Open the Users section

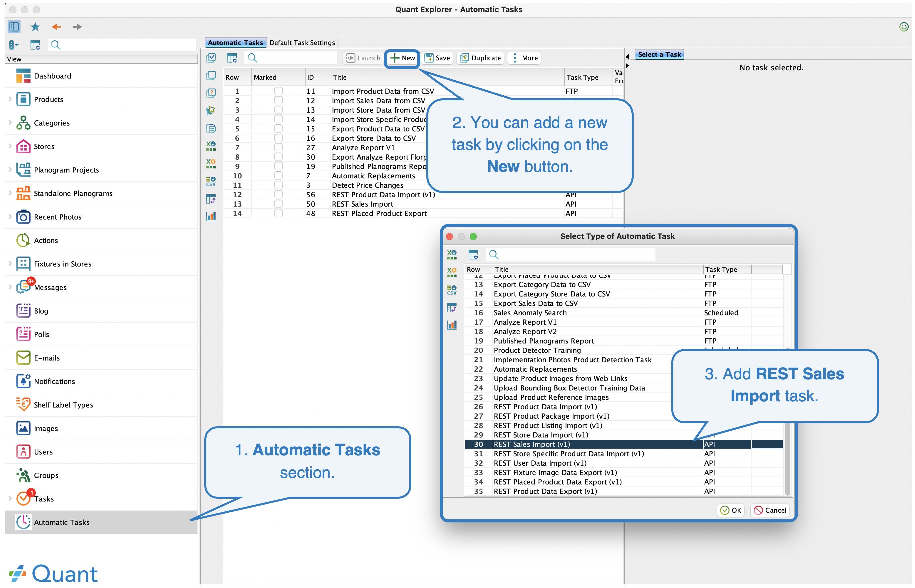pos(43,452)
